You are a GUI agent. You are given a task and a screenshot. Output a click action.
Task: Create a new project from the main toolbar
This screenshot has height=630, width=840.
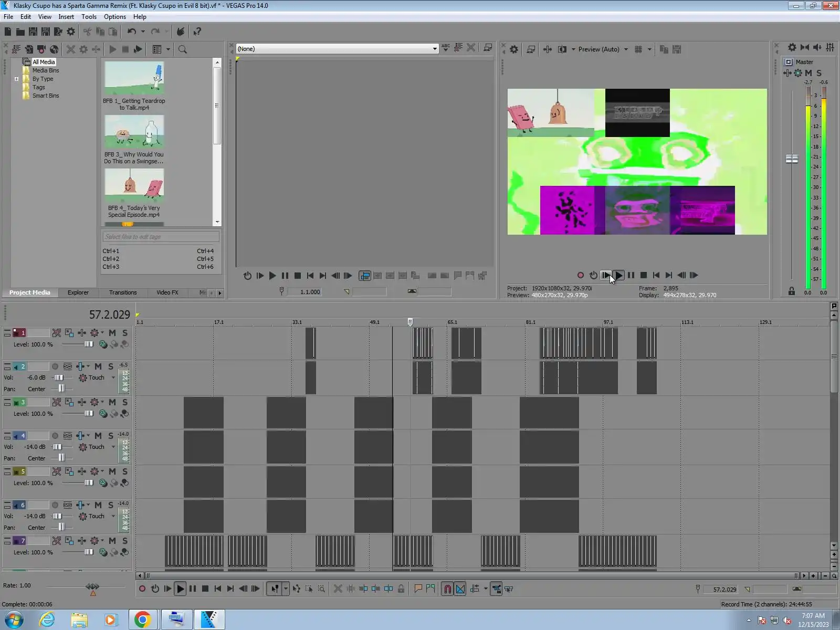click(x=8, y=31)
